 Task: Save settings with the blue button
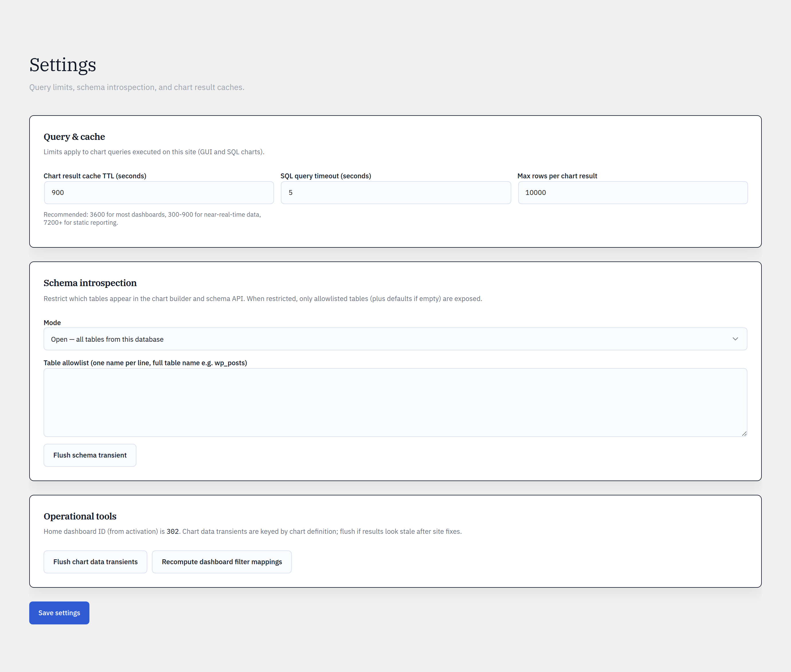tap(59, 613)
